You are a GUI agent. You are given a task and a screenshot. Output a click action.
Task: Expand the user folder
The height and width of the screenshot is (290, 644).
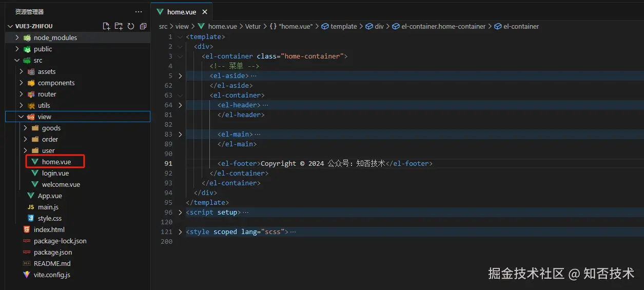[x=25, y=150]
